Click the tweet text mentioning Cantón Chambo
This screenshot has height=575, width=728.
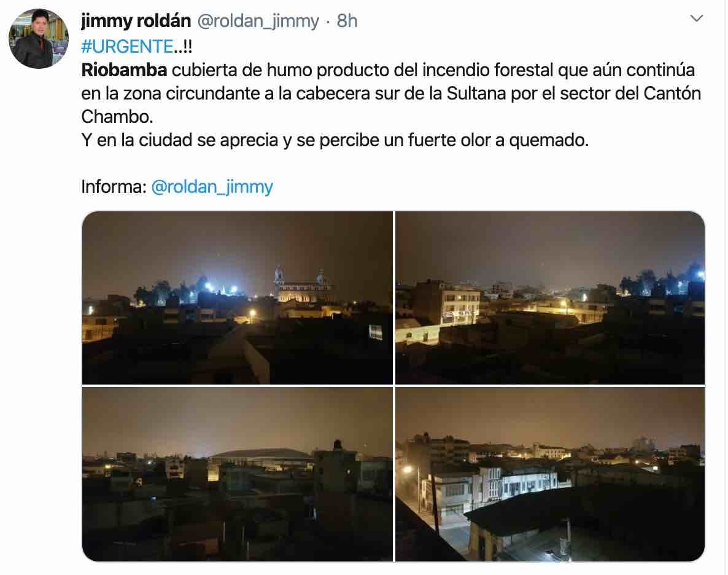click(x=391, y=93)
